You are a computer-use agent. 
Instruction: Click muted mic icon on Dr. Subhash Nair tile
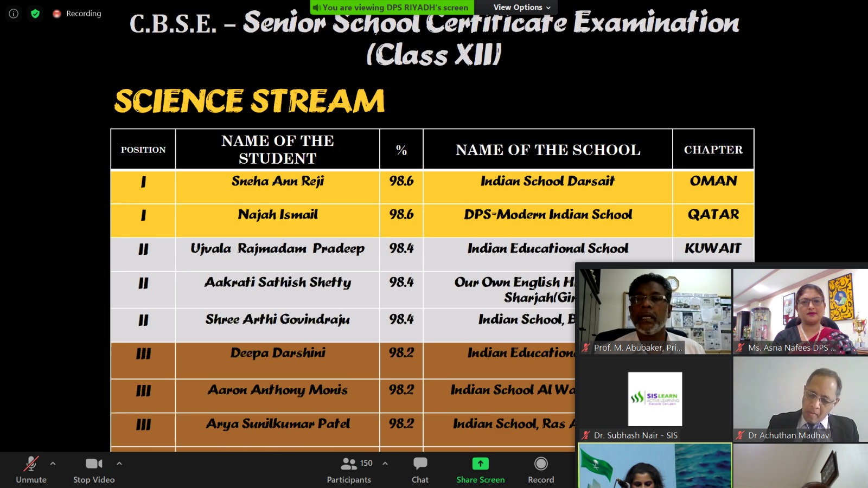(586, 435)
